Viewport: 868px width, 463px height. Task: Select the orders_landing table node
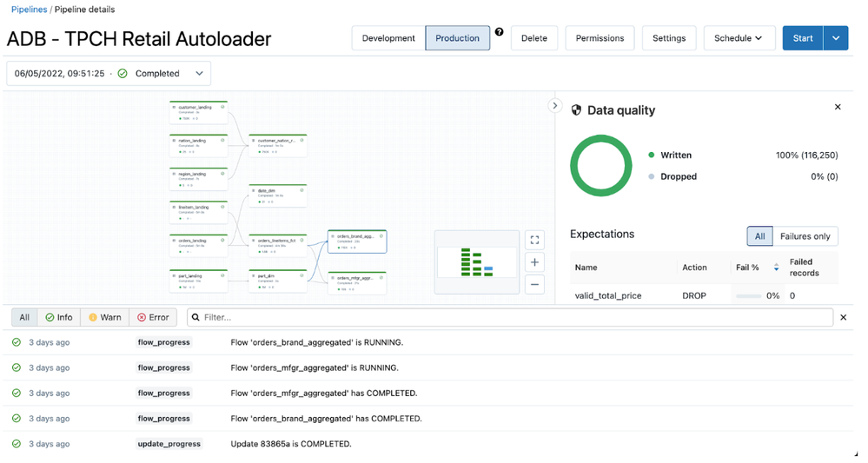(198, 246)
